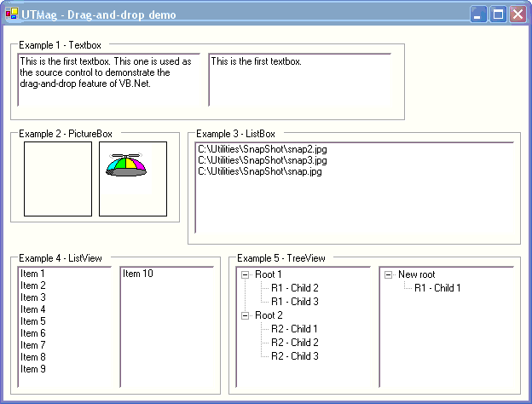Select snap3.jpg path in the ListBox
The height and width of the screenshot is (404, 532).
pos(262,160)
